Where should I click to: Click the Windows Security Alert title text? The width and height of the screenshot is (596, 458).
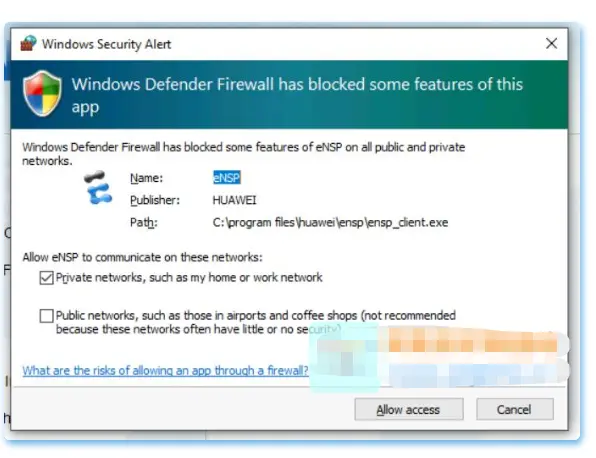click(x=106, y=44)
